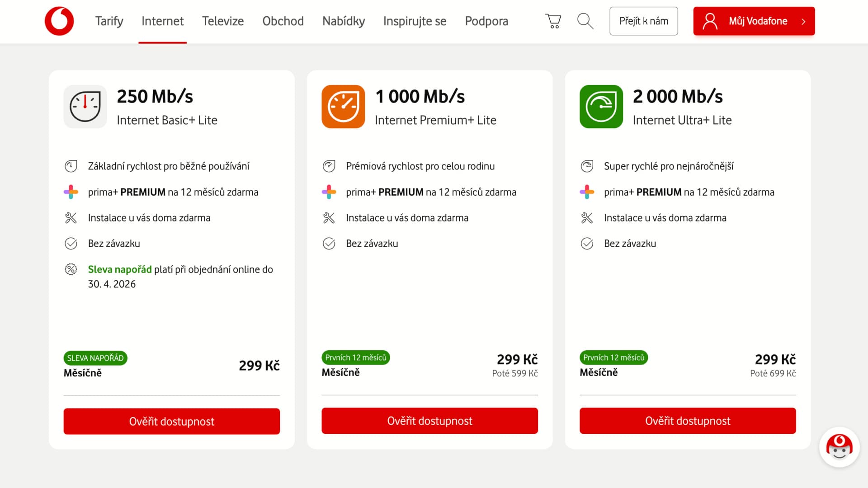The height and width of the screenshot is (488, 868).
Task: Click the discount badge icon next to Sleva napořád
Action: [71, 269]
